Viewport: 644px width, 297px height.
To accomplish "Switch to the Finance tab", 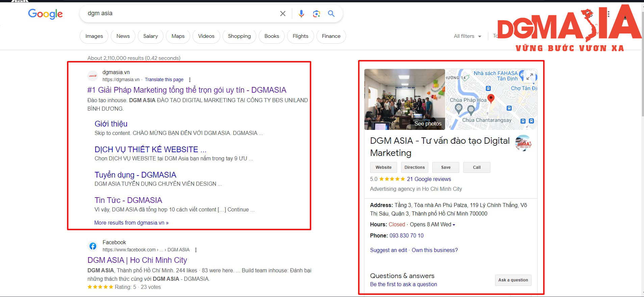I will [x=331, y=36].
